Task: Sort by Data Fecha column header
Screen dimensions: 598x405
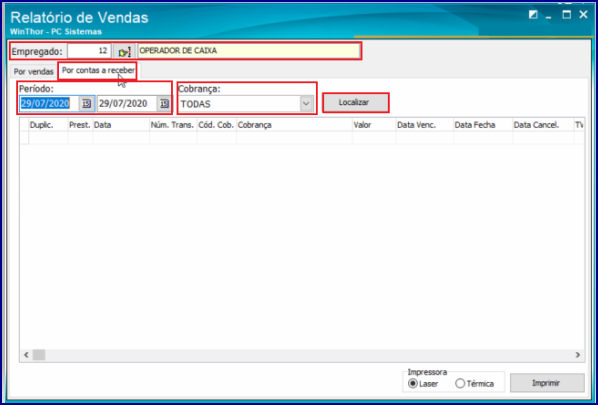Action: click(483, 125)
